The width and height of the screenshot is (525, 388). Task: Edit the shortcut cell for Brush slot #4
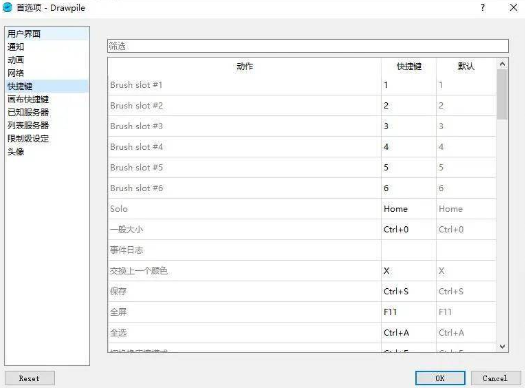pyautogui.click(x=409, y=147)
